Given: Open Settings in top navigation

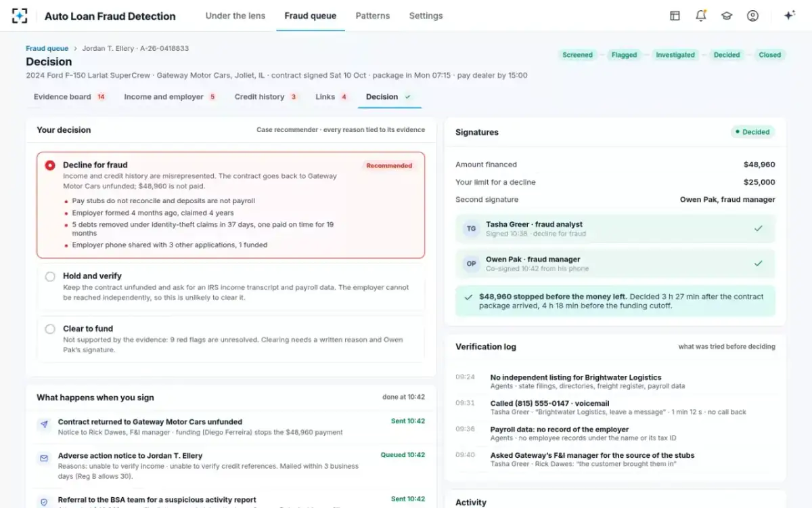Looking at the screenshot, I should pos(426,16).
